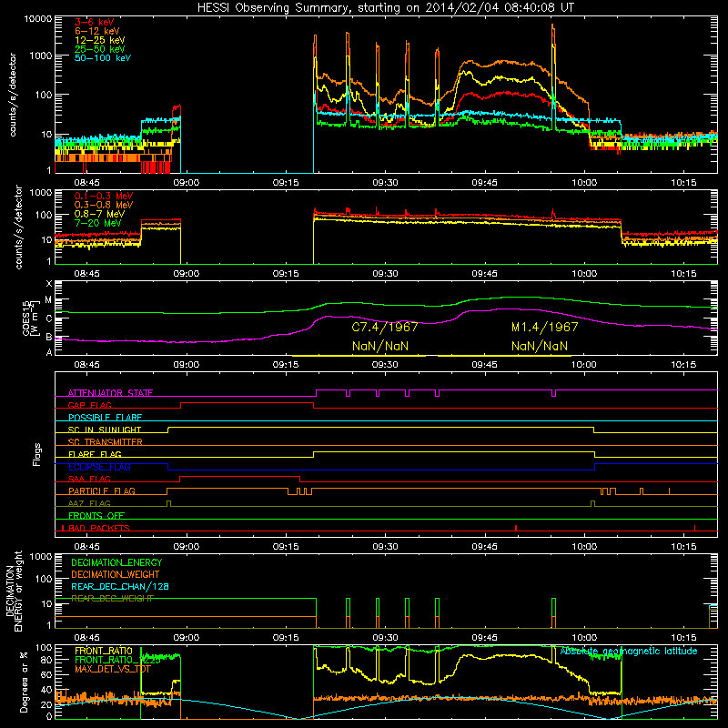Click the top panel counts/s/detector axis label
The image size is (728, 728).
coord(13,95)
